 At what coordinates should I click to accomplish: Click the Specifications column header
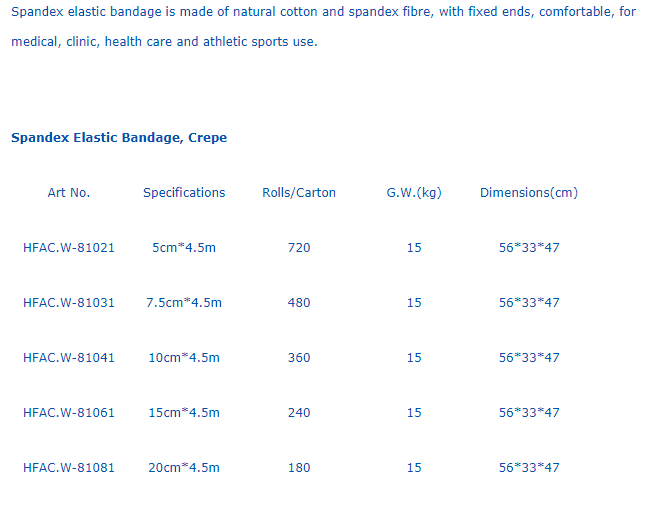pos(184,192)
